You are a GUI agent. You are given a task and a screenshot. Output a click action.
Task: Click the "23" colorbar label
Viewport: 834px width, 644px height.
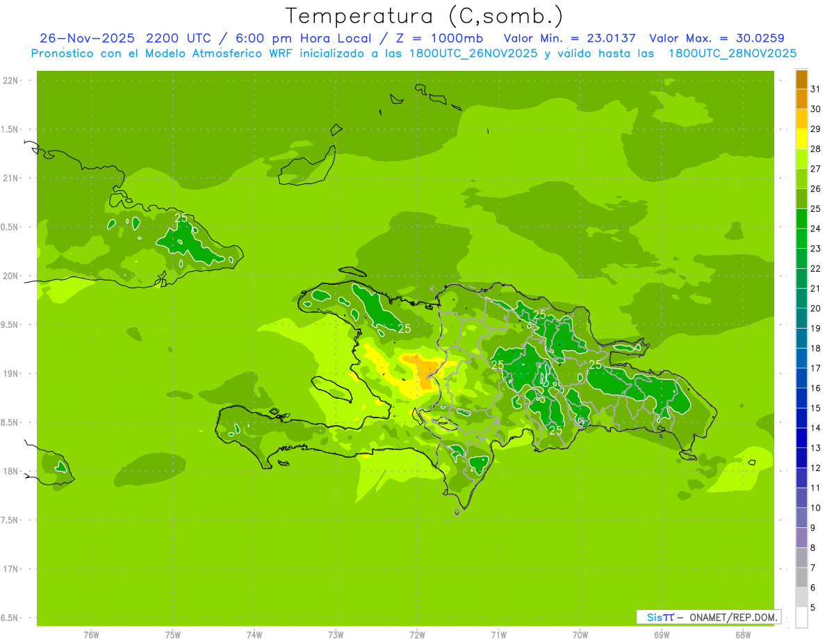tap(816, 249)
